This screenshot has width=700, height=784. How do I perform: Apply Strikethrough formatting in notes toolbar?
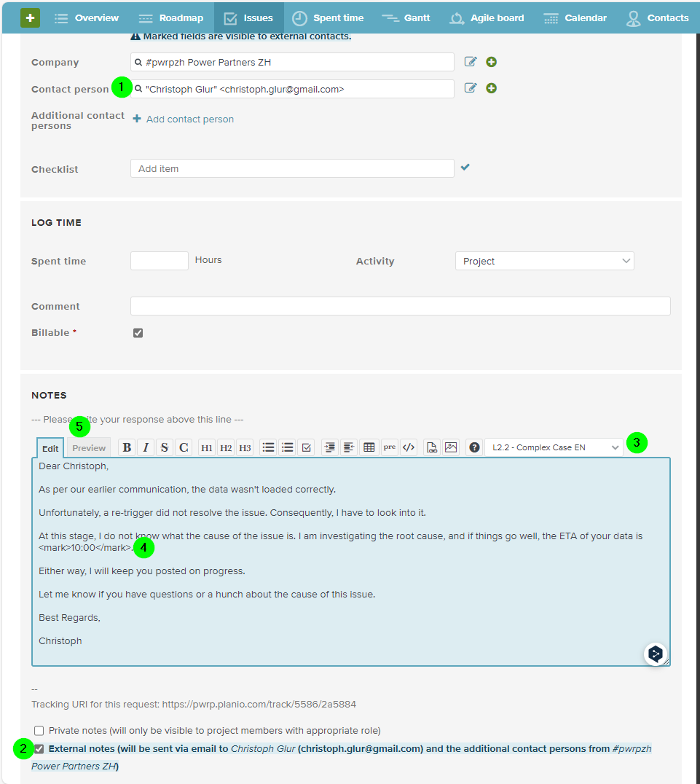[x=165, y=447]
